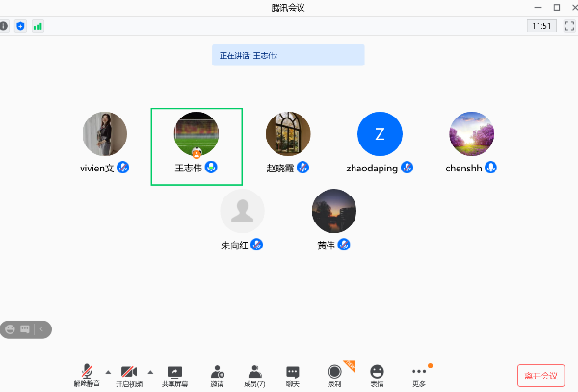Viewport: 578px width, 392px height.
Task: Expand audio options arrow beside 解除静音
Action: point(107,371)
